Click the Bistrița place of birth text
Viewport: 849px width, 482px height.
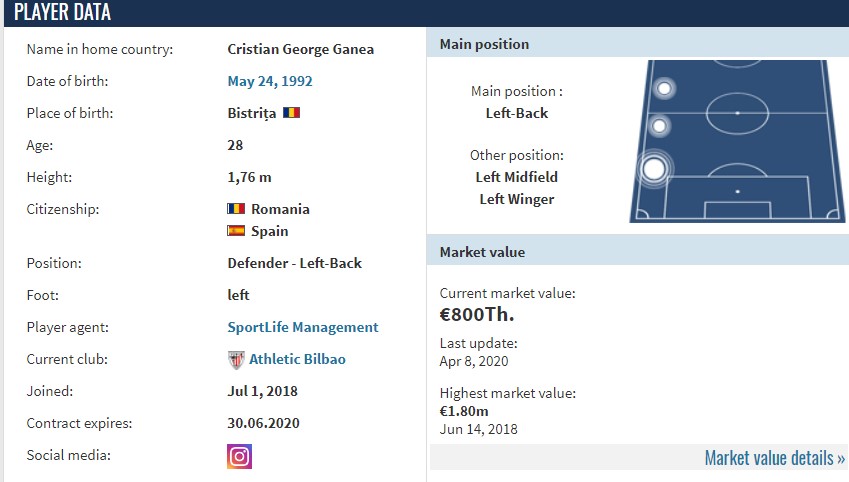[252, 113]
